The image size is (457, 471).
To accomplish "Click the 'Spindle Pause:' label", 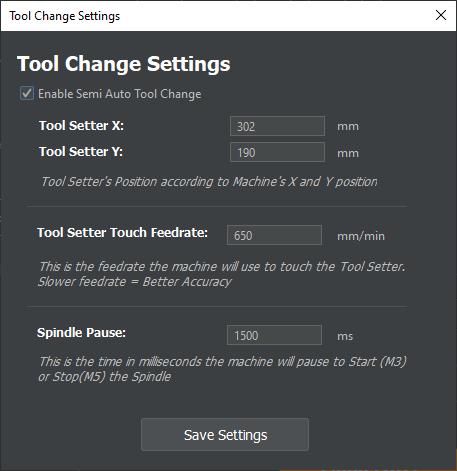I will (81, 333).
